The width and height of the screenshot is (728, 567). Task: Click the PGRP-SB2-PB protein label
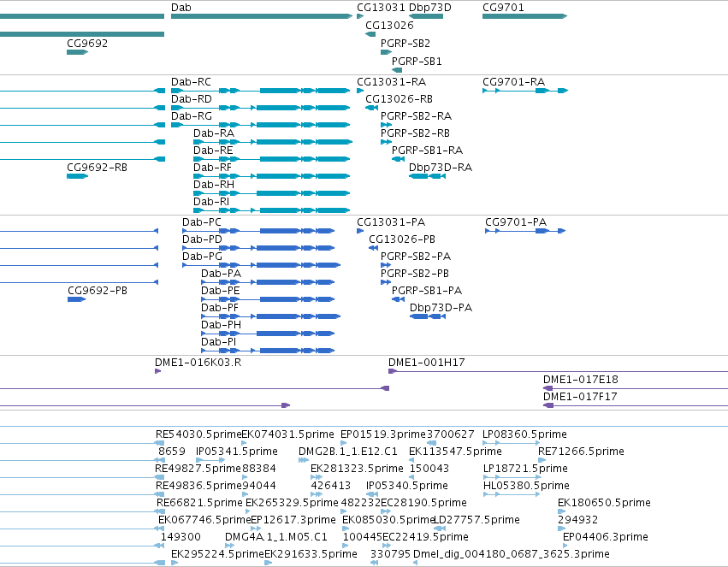[415, 274]
